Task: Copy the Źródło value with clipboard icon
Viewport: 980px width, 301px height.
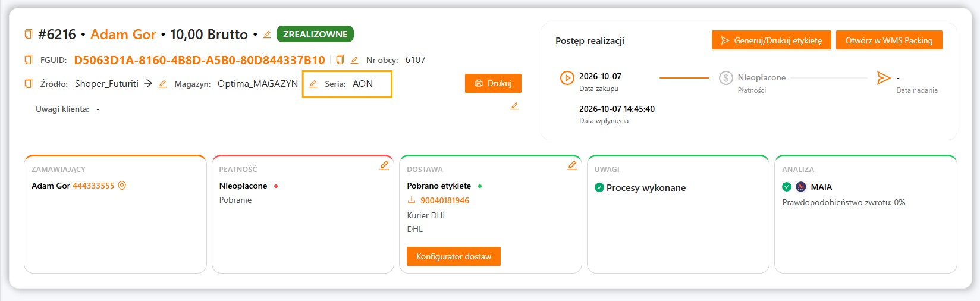Action: [x=28, y=84]
